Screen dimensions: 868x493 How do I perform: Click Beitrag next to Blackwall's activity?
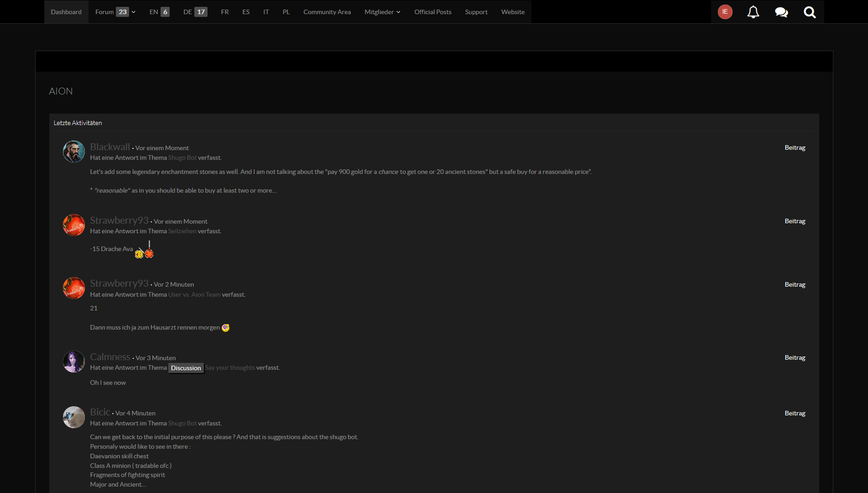click(x=795, y=147)
